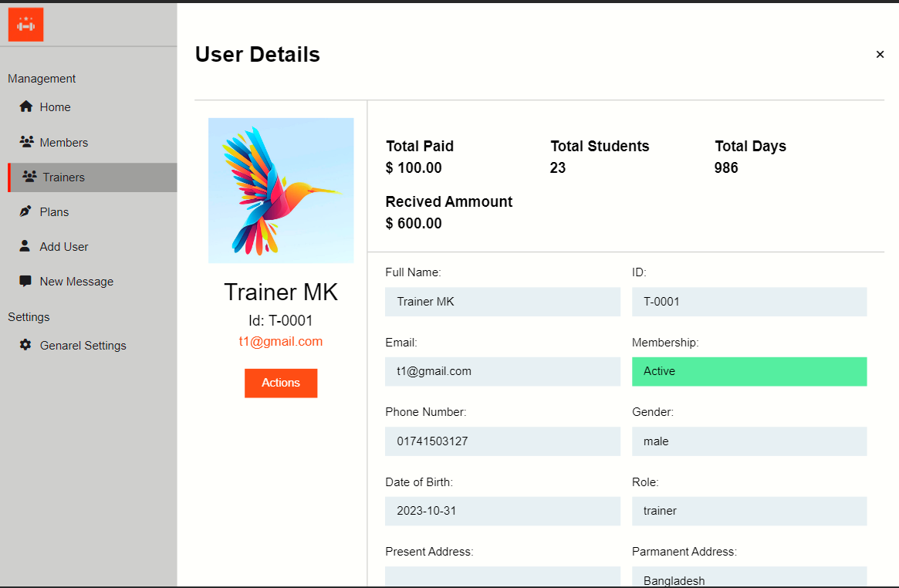
Task: Click the 'Settings' section label
Action: [x=29, y=317]
